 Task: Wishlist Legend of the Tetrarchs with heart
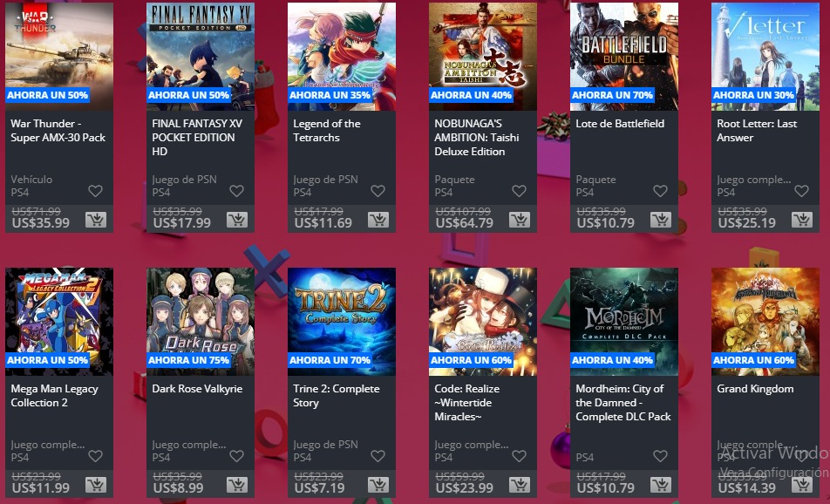coord(378,191)
